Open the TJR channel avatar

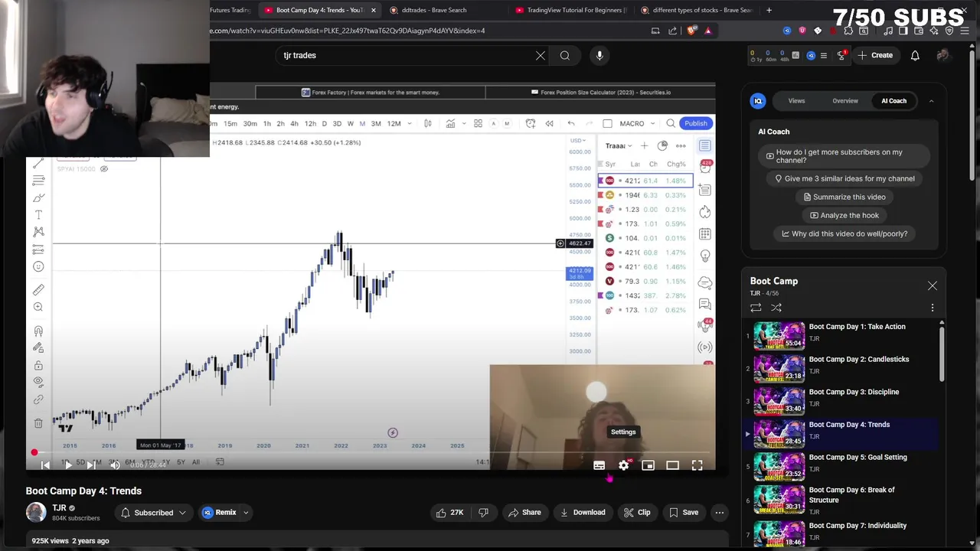(x=36, y=512)
